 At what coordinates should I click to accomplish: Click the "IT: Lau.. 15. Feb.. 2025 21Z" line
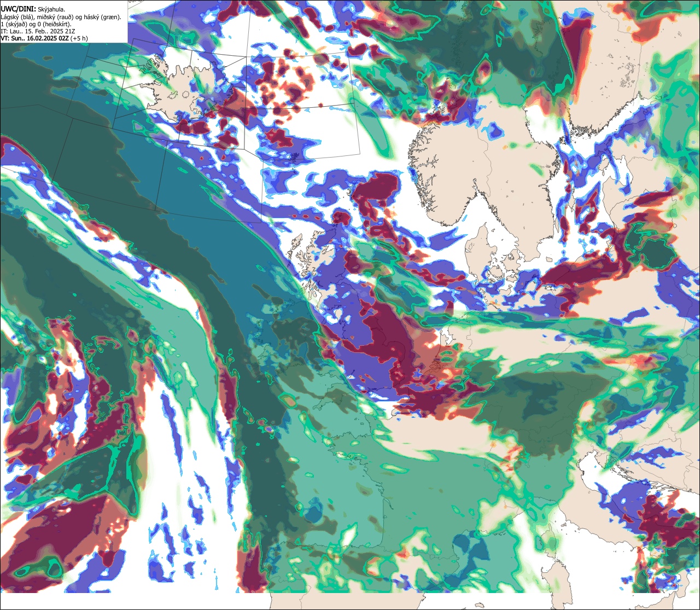[38, 32]
